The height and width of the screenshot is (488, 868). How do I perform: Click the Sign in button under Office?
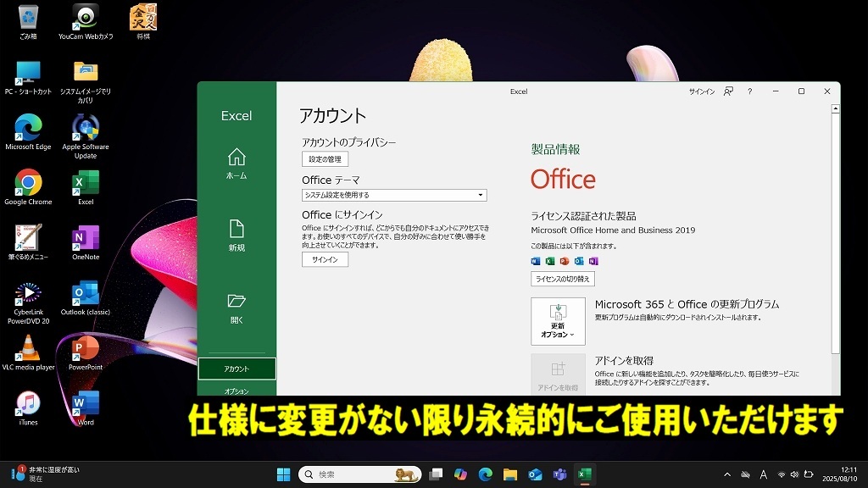(325, 259)
